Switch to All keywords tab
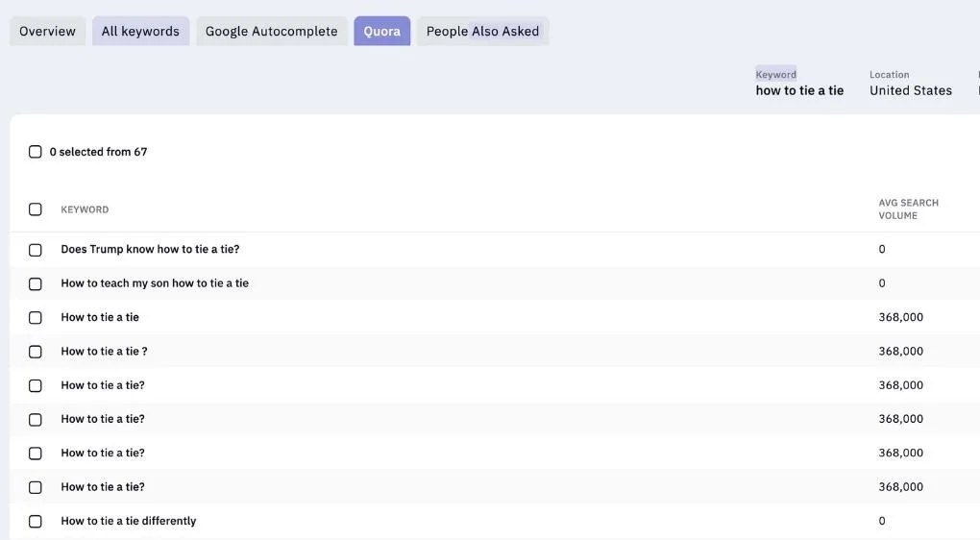This screenshot has height=540, width=980. click(x=140, y=32)
